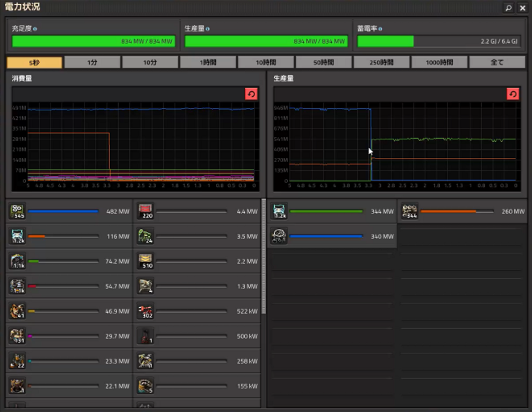Select the 250時間 range button
532x412 pixels.
[x=381, y=62]
